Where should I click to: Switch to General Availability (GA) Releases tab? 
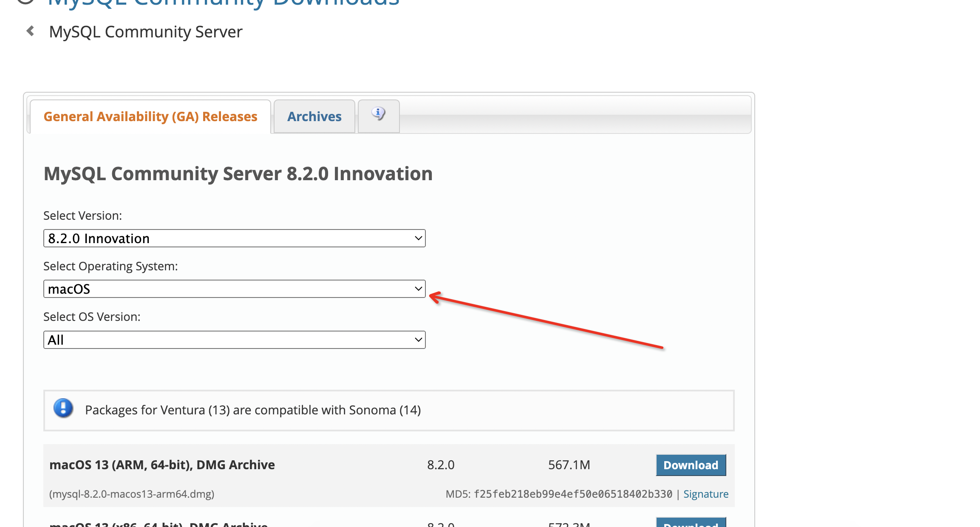(150, 116)
